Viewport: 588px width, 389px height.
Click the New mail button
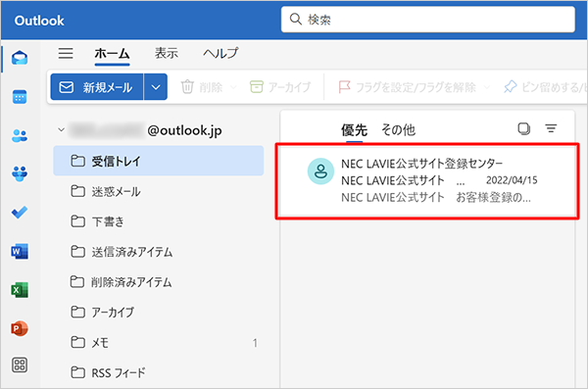[97, 87]
